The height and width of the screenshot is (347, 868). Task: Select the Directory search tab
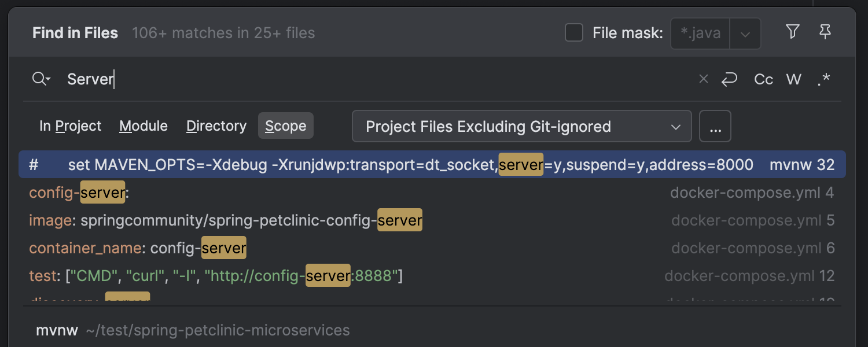coord(216,125)
